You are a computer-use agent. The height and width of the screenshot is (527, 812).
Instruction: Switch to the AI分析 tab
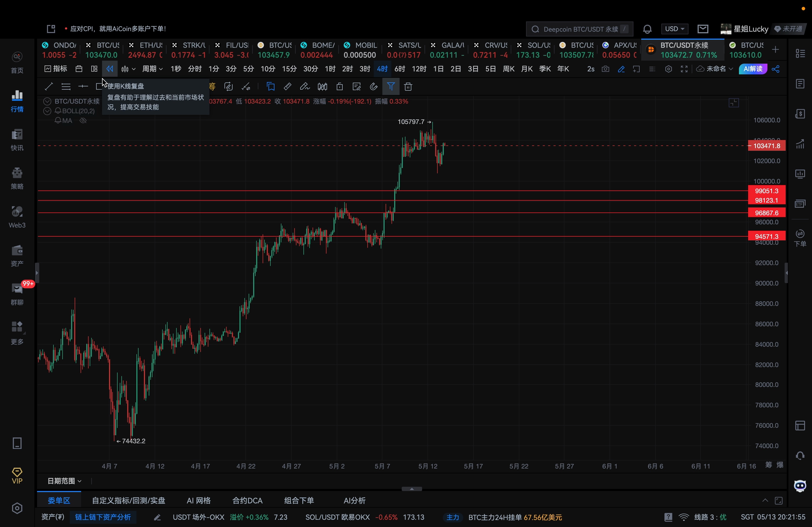[x=354, y=500]
